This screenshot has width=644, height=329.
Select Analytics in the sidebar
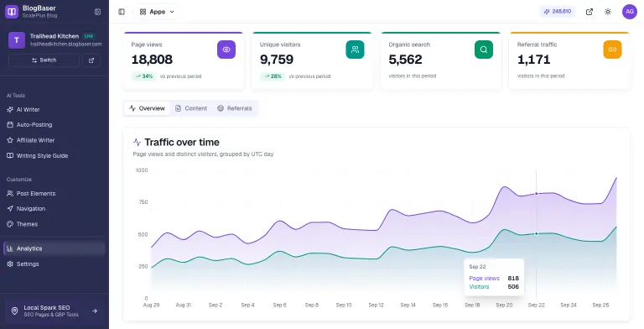(55, 248)
